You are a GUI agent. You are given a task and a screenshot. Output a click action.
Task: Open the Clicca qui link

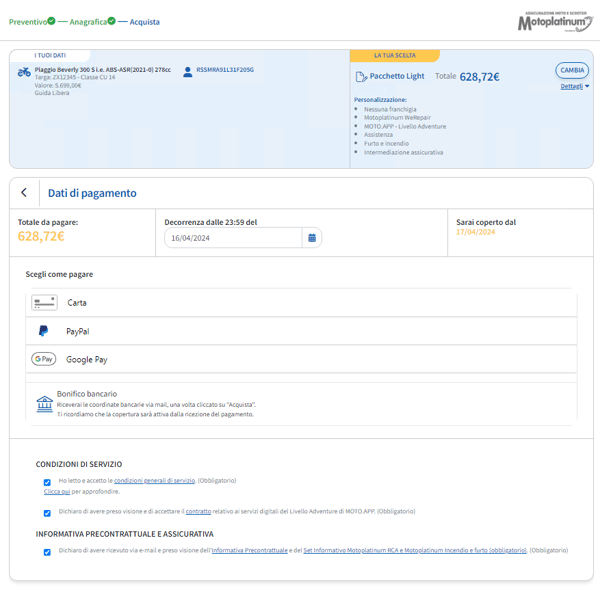(x=57, y=491)
